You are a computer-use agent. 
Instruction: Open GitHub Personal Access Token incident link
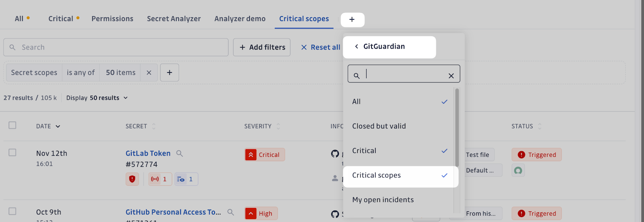173,212
